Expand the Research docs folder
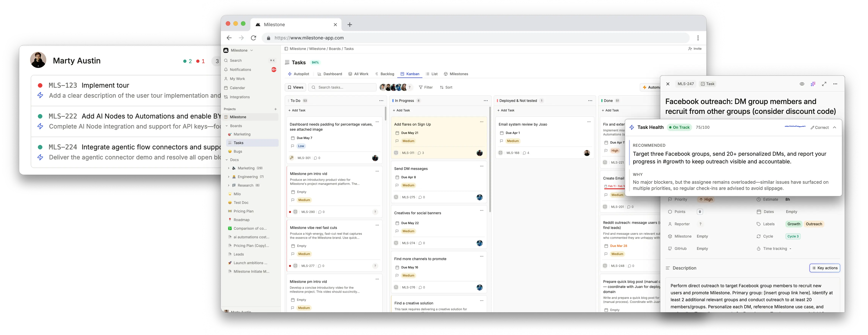 [229, 185]
